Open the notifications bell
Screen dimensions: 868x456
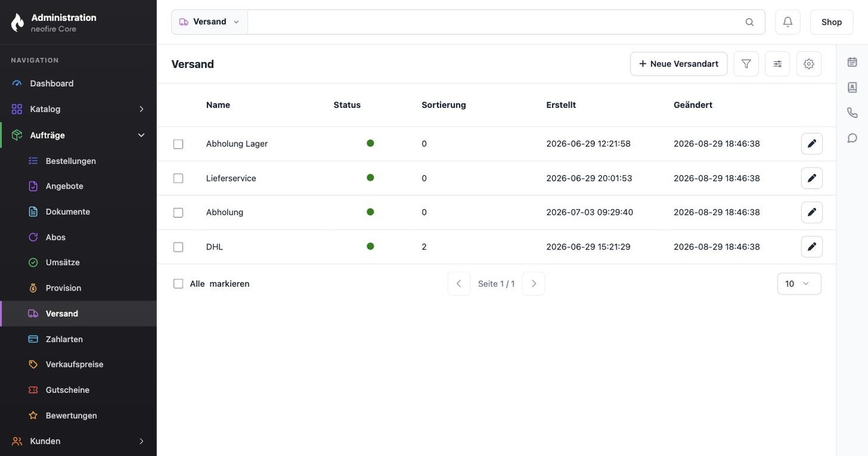[788, 22]
